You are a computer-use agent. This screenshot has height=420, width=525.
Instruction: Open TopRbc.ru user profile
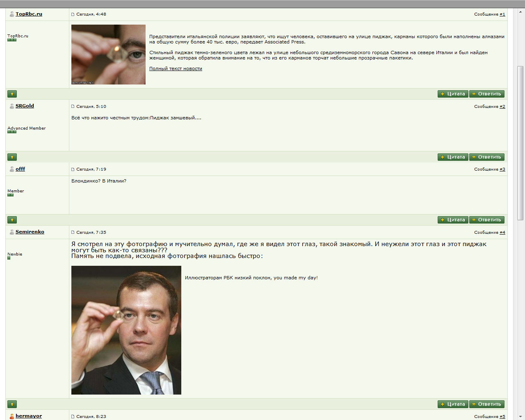29,14
